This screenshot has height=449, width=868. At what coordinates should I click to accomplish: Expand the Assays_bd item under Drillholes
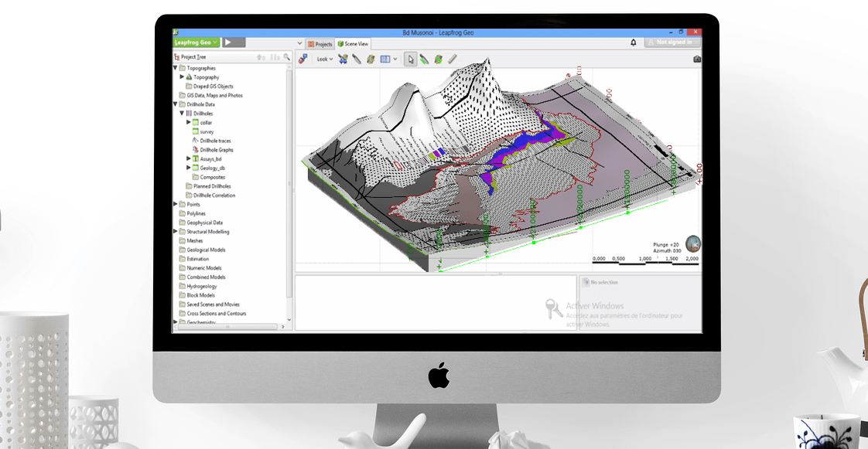click(188, 158)
